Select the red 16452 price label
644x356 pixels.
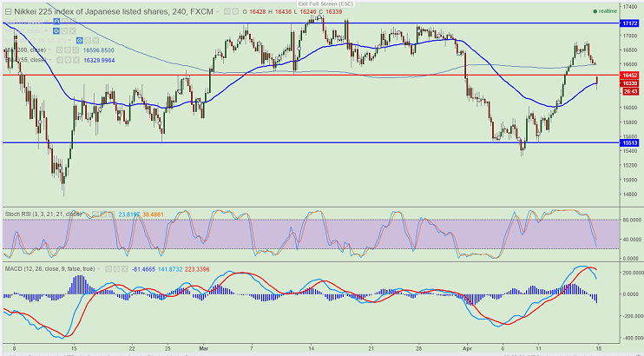629,76
